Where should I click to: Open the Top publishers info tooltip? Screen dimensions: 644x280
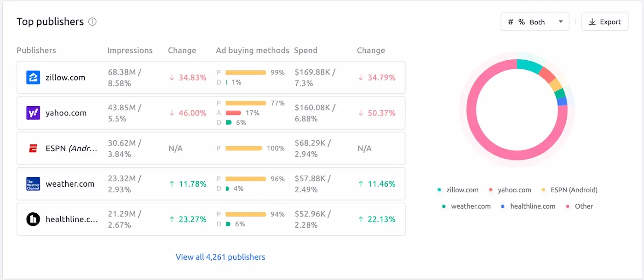click(92, 21)
